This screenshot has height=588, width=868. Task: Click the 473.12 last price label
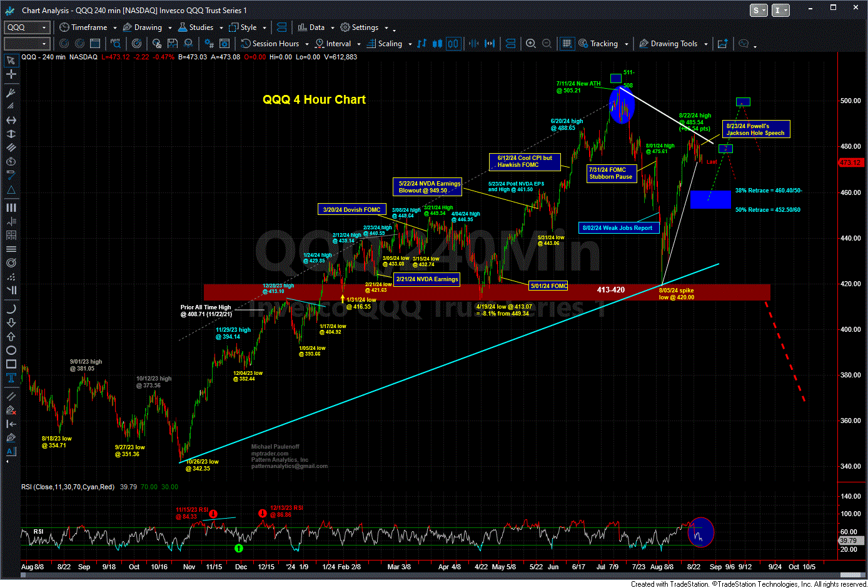point(850,162)
